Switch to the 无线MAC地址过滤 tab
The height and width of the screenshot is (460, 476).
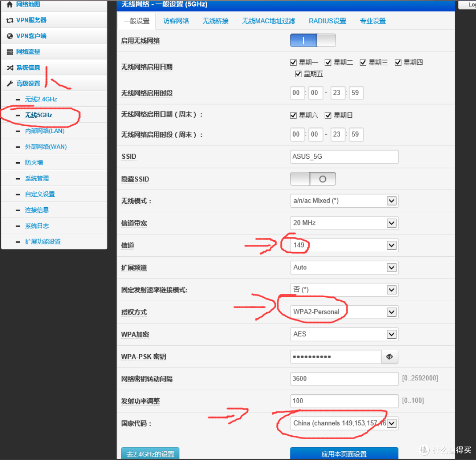tap(268, 21)
